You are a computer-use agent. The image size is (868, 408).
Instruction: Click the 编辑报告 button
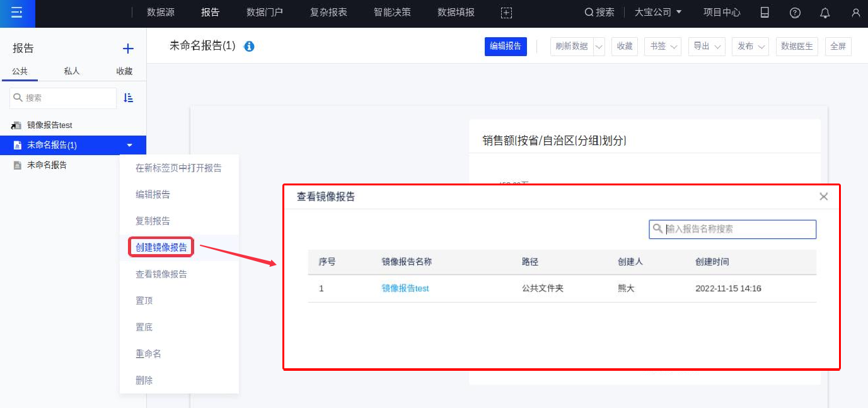point(506,46)
